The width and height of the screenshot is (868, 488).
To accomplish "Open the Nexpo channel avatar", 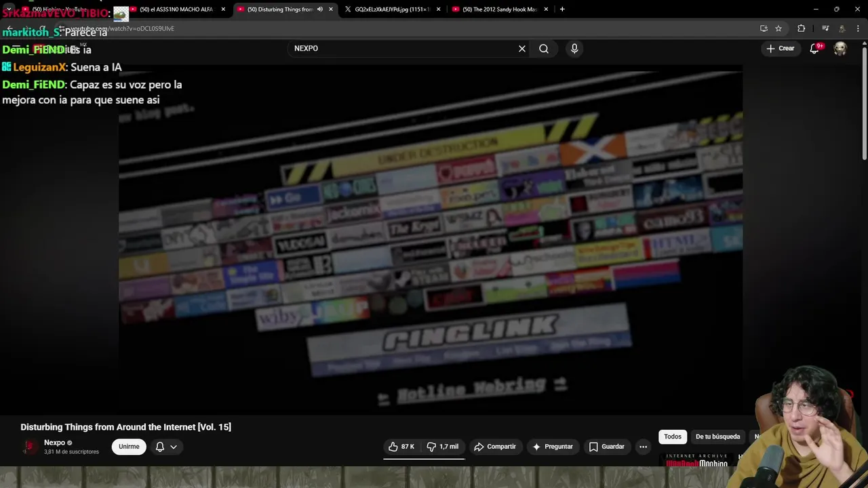I will point(30,447).
